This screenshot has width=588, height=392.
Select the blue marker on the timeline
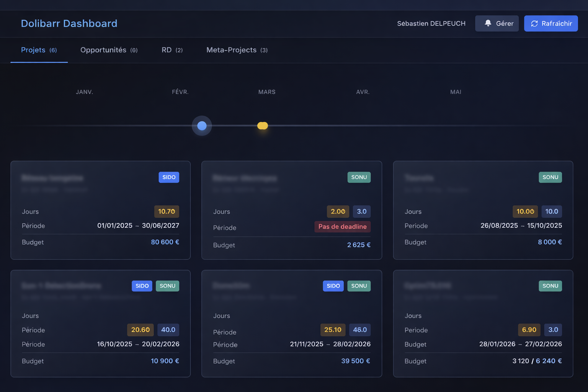click(x=202, y=126)
